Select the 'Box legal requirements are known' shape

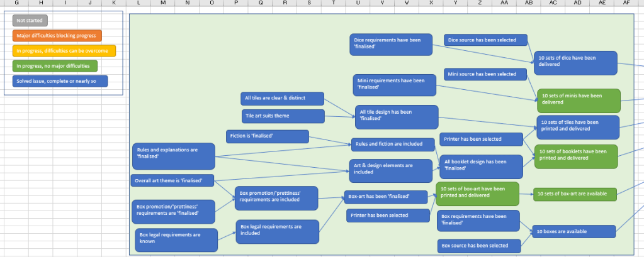(x=176, y=239)
